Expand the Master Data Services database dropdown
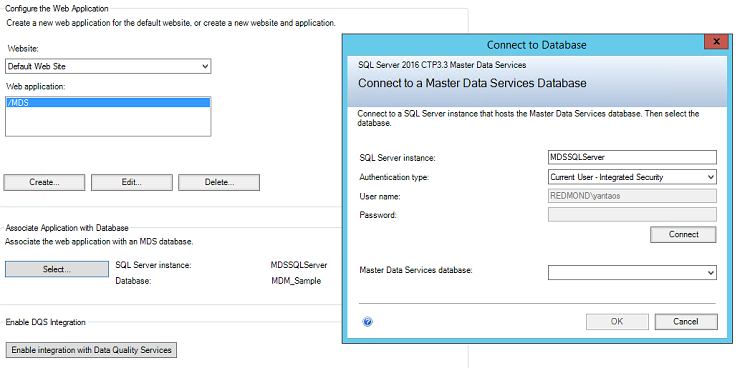Viewport: 750px width, 368px height. pos(632,273)
